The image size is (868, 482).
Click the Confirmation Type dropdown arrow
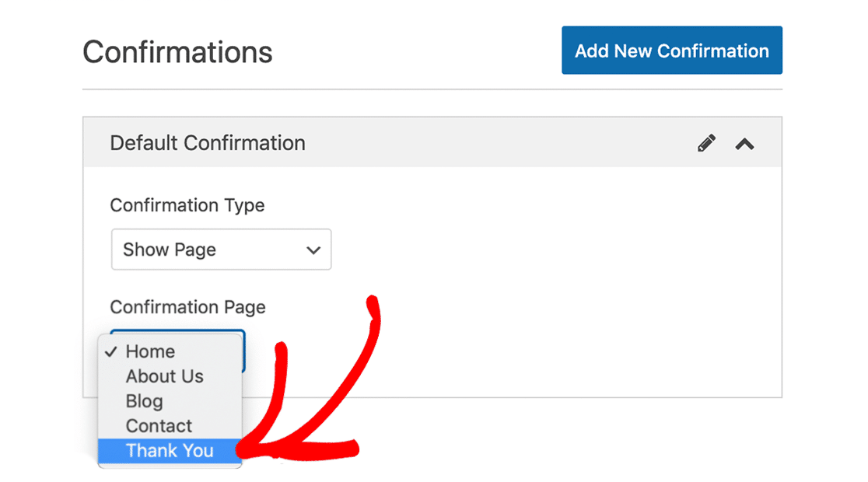313,250
